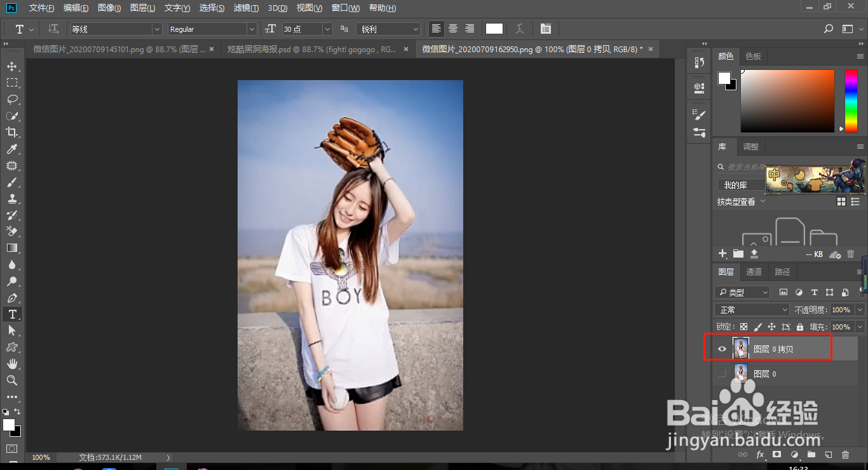Toggle text orientation in options bar

coord(54,29)
